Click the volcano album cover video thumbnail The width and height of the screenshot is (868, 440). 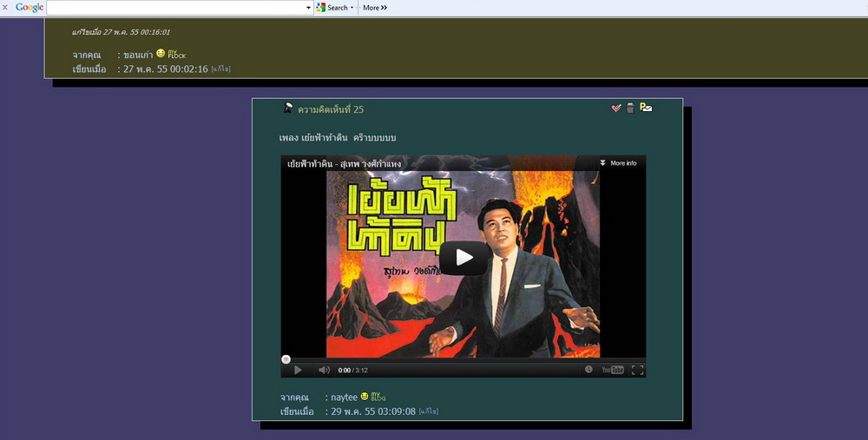(x=463, y=264)
